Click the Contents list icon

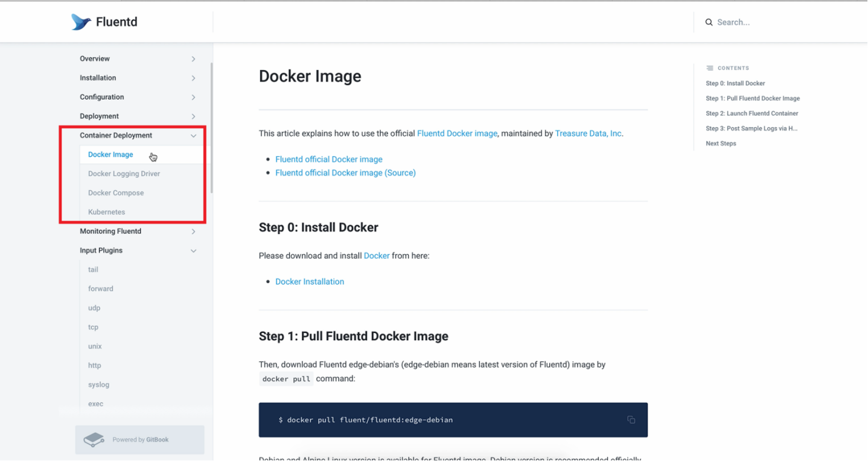[x=710, y=68]
